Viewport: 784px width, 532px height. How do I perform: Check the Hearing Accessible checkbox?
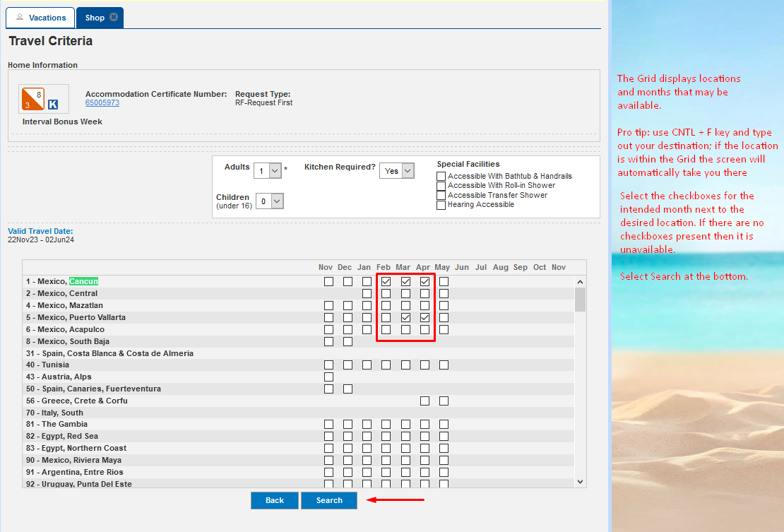pyautogui.click(x=441, y=205)
